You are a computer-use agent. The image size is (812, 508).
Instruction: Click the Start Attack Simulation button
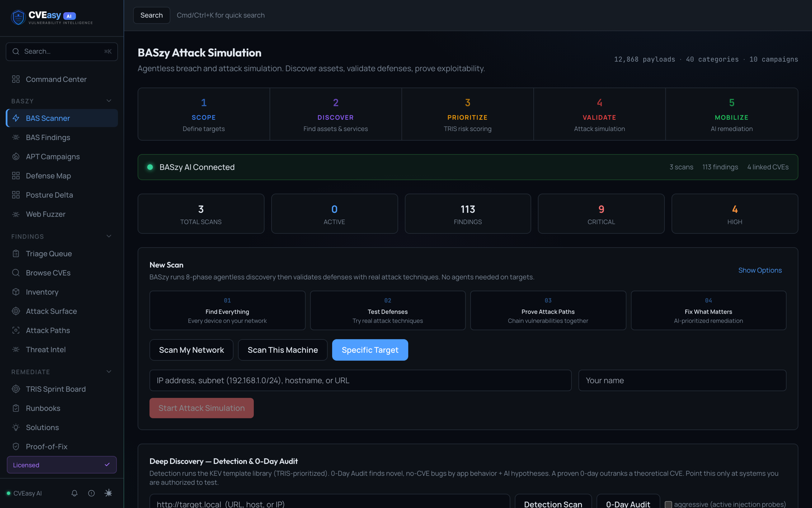coord(202,408)
